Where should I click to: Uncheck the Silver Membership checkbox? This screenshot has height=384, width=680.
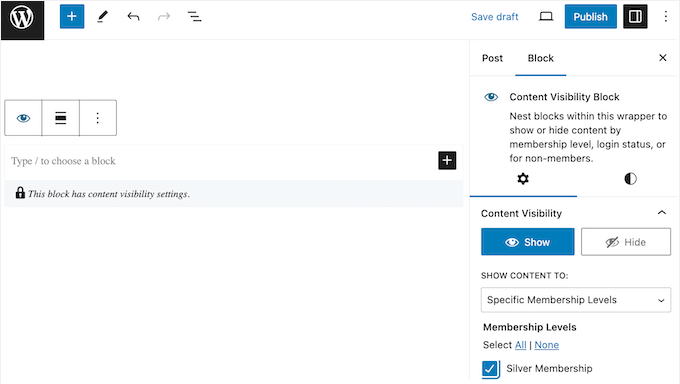[490, 369]
